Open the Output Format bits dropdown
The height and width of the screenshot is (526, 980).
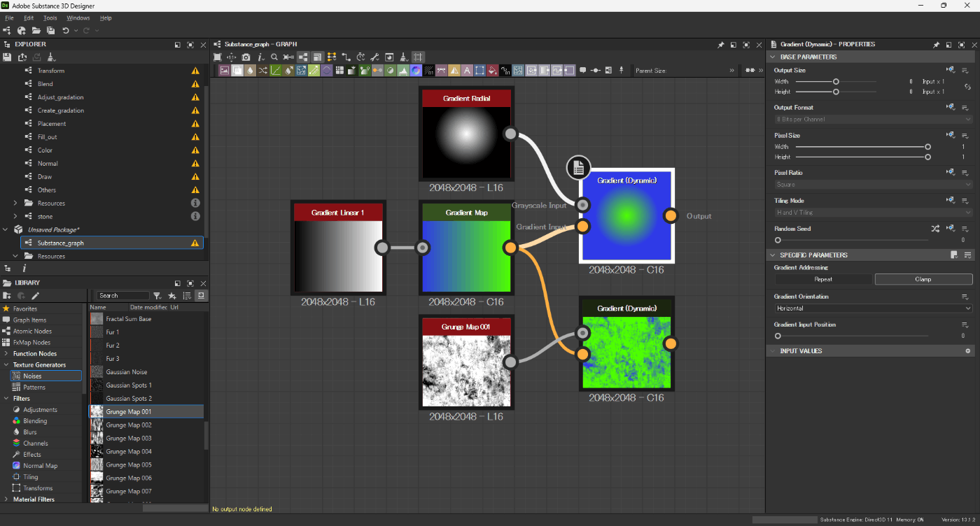point(873,120)
